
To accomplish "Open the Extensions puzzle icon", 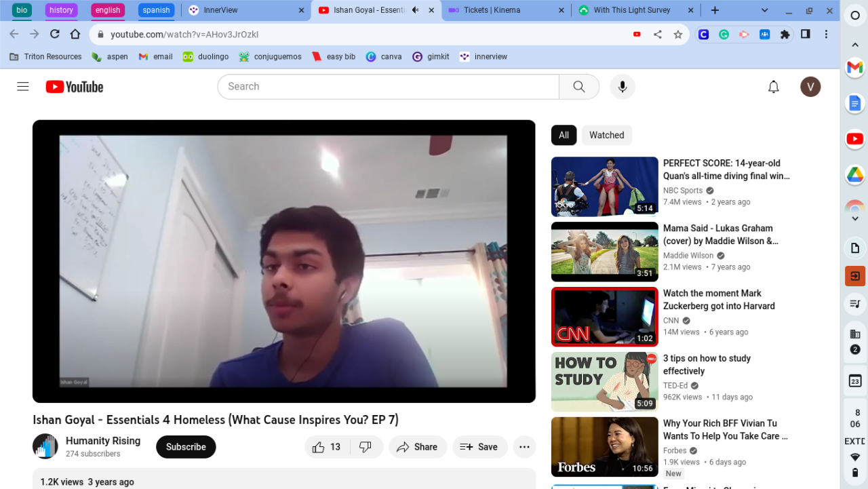I will (785, 35).
